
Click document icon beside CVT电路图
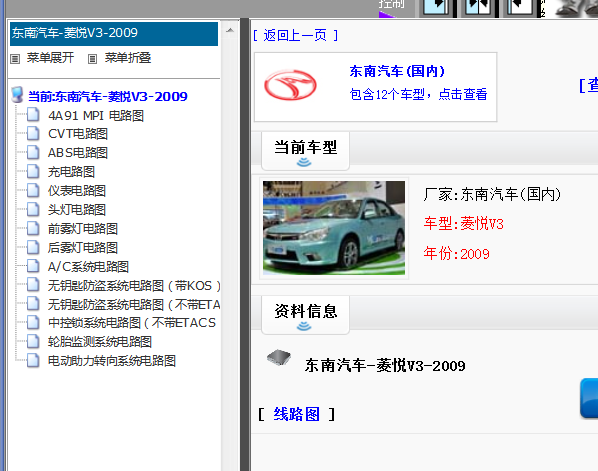pyautogui.click(x=33, y=133)
